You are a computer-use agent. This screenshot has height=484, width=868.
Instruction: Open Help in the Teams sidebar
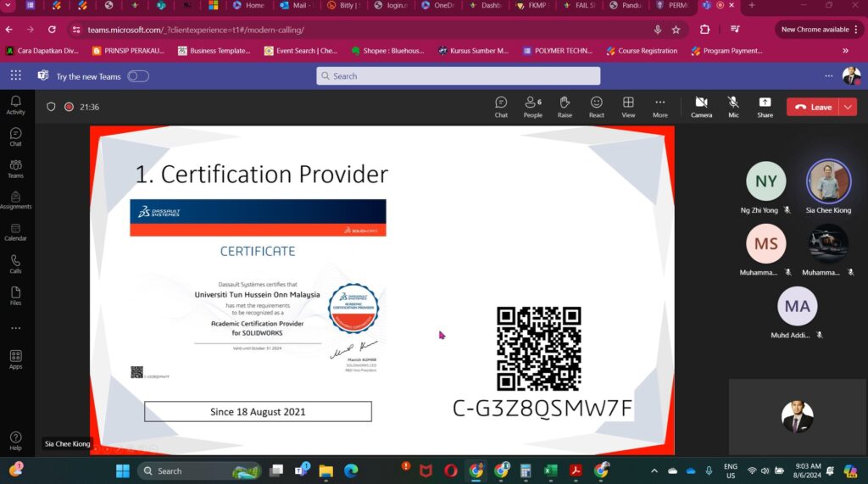[15, 441]
